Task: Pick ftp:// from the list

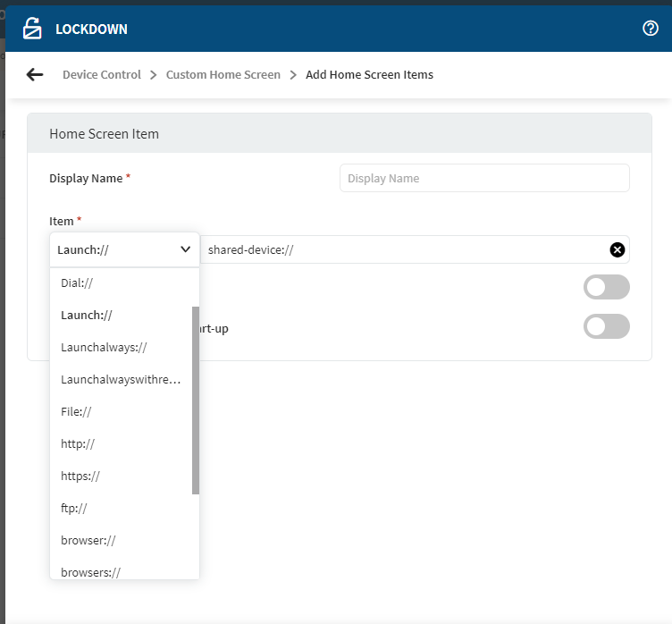Action: [74, 508]
